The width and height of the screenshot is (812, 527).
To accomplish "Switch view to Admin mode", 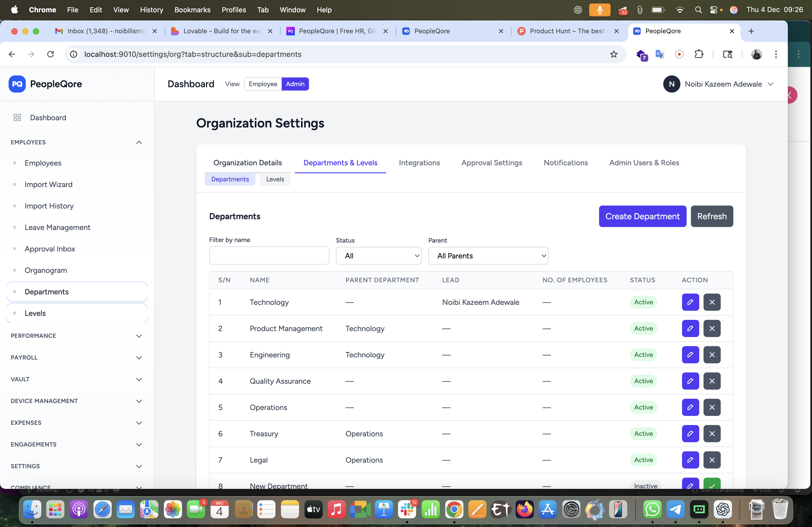I will point(295,84).
